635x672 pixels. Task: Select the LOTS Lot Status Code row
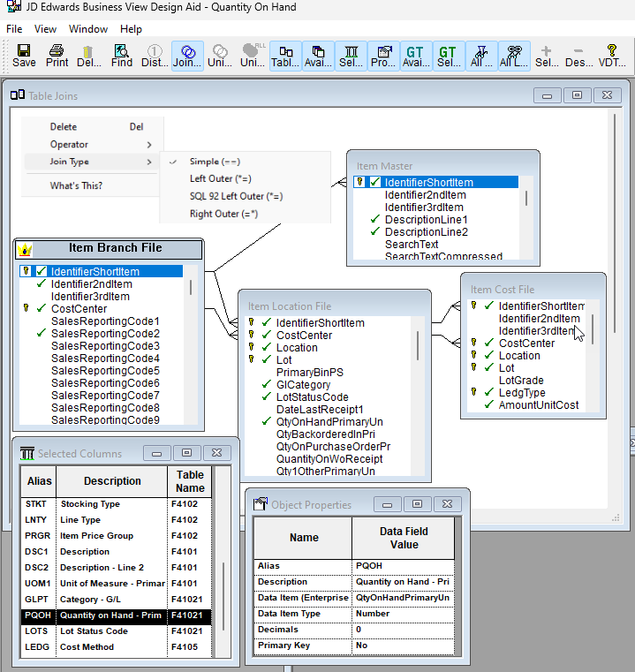click(x=116, y=630)
